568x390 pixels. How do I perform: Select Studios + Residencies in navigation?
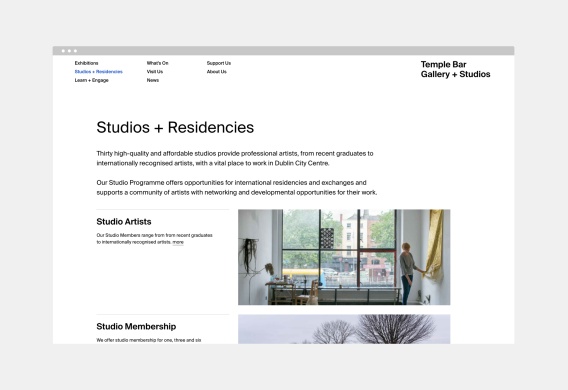click(99, 72)
